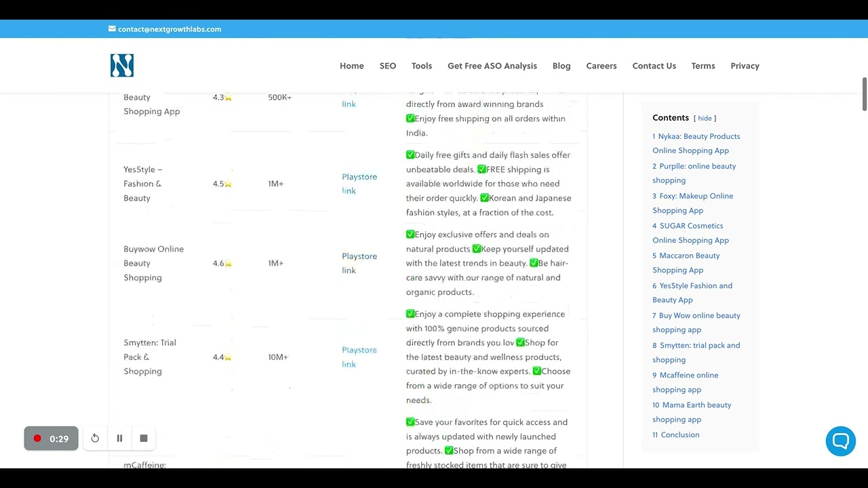This screenshot has height=488, width=868.
Task: Restart the recording with the reset icon
Action: 95,439
